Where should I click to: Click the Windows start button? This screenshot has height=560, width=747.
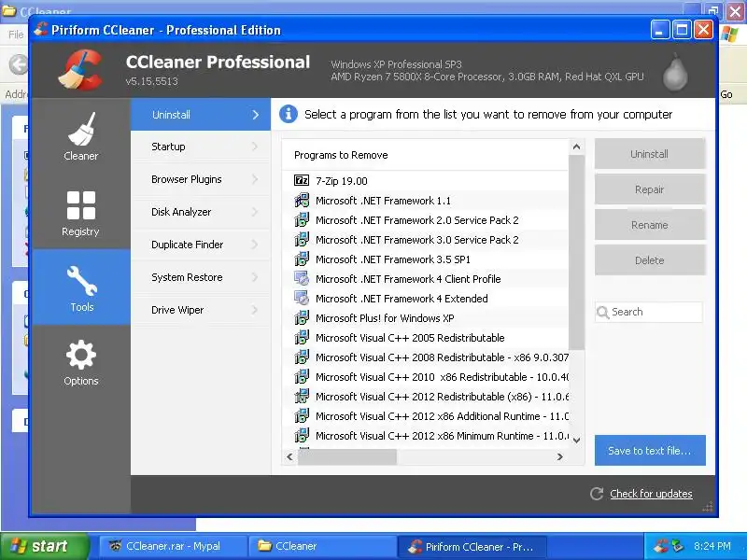(45, 546)
